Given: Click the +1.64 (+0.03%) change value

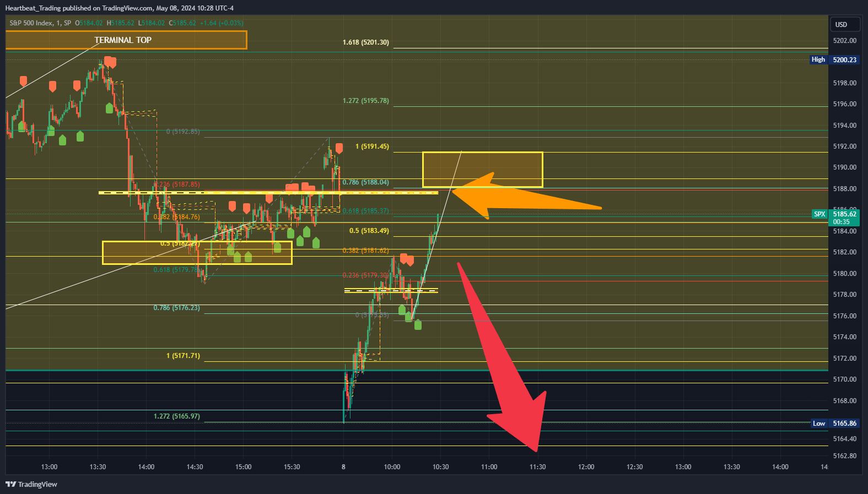Looking at the screenshot, I should (x=222, y=23).
